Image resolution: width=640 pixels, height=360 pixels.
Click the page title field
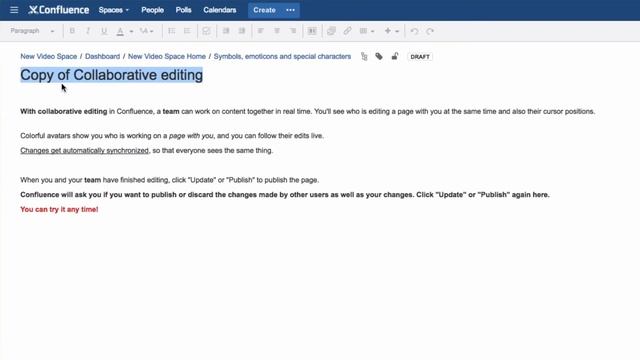(x=111, y=75)
